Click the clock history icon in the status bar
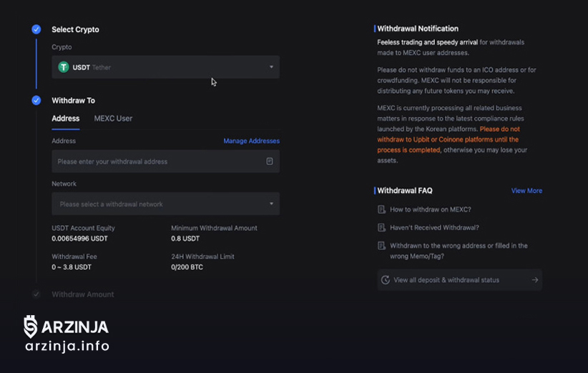This screenshot has height=373, width=588. (386, 280)
